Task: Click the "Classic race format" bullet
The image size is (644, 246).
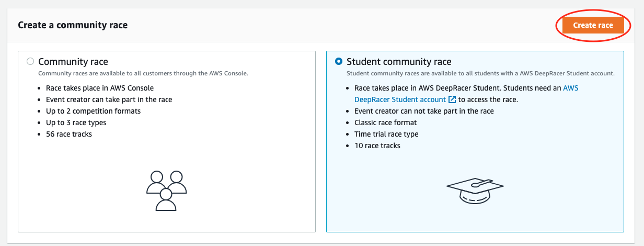Action: [x=385, y=122]
